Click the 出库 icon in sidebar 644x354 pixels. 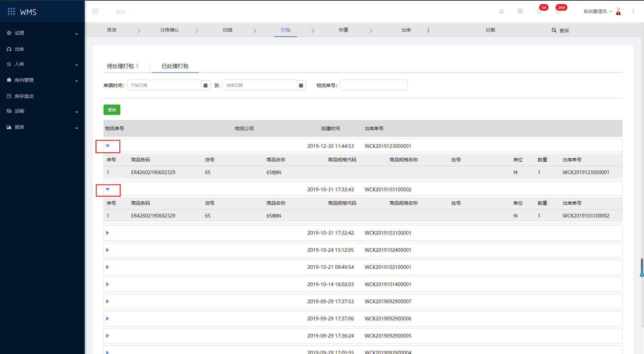click(x=9, y=49)
